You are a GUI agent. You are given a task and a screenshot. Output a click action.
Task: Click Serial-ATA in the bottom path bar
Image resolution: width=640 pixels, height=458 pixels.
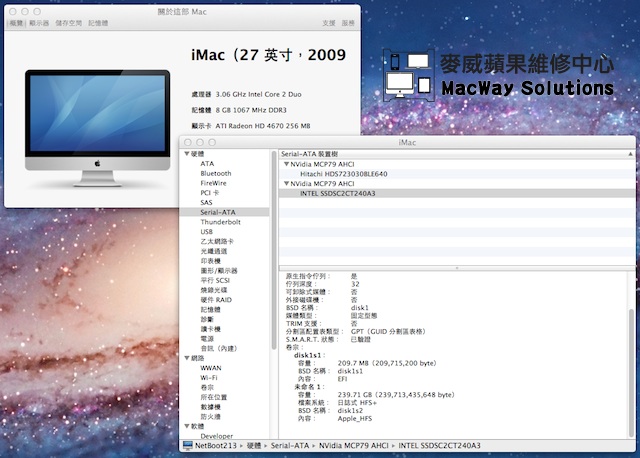290,445
